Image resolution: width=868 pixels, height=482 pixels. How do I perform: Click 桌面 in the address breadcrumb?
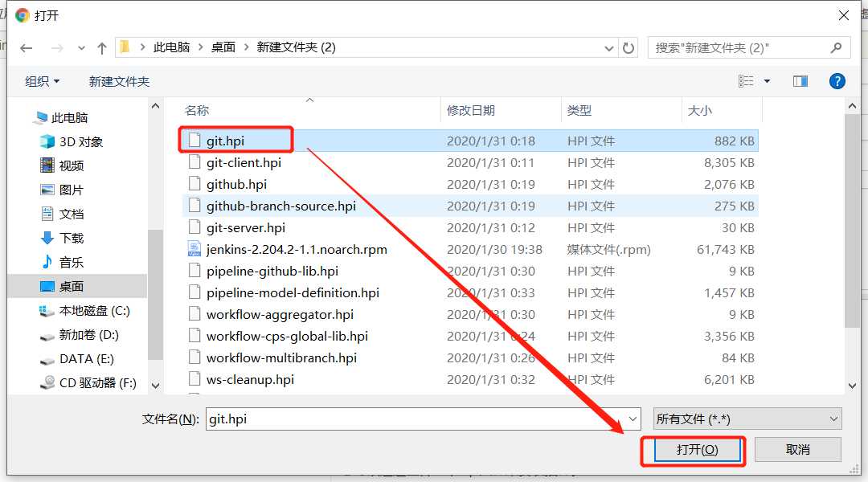click(223, 47)
